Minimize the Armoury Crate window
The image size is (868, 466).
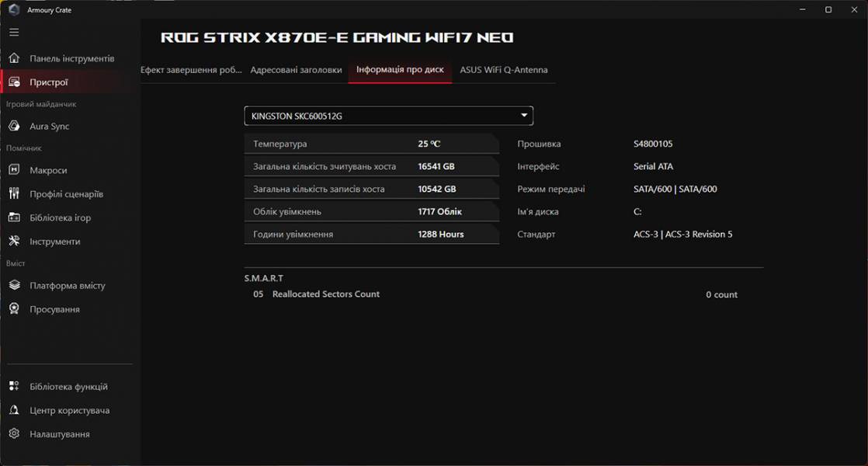click(x=803, y=9)
